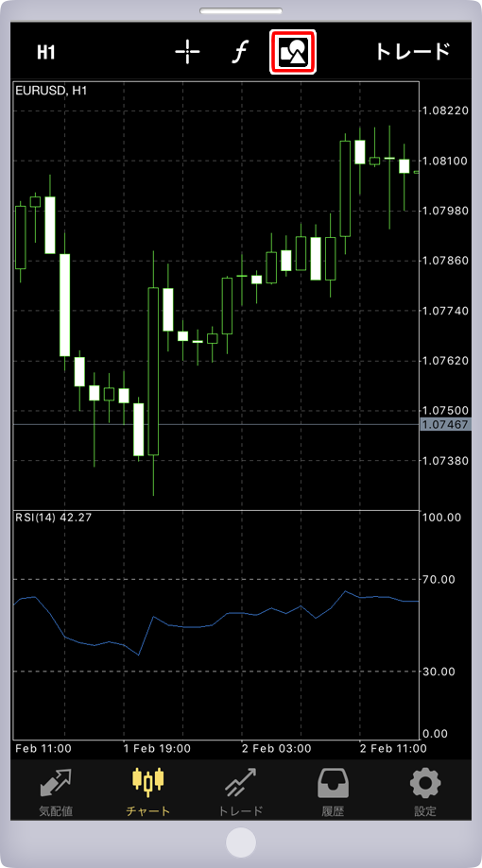The height and width of the screenshot is (868, 482).
Task: Open the トレード tab in bottom bar
Action: pyautogui.click(x=240, y=791)
